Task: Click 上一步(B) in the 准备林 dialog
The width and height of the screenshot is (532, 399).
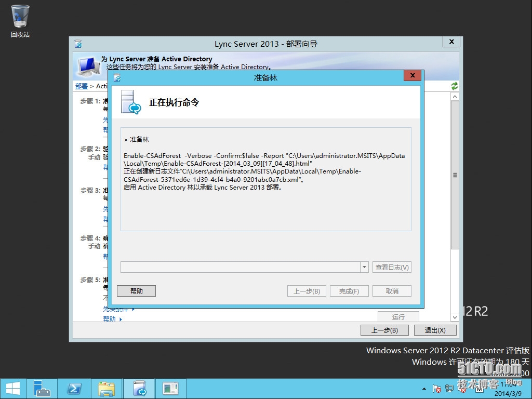Action: point(307,291)
